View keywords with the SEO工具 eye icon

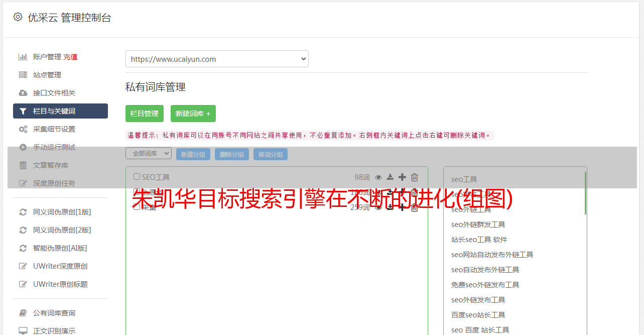[378, 177]
